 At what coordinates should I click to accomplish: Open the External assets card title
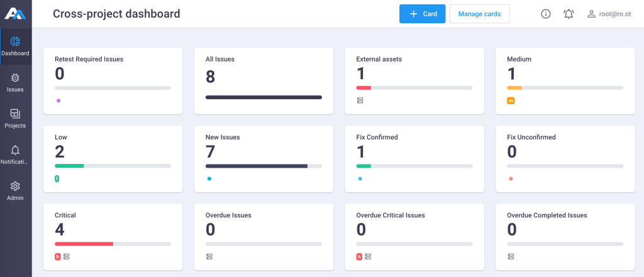click(x=379, y=59)
